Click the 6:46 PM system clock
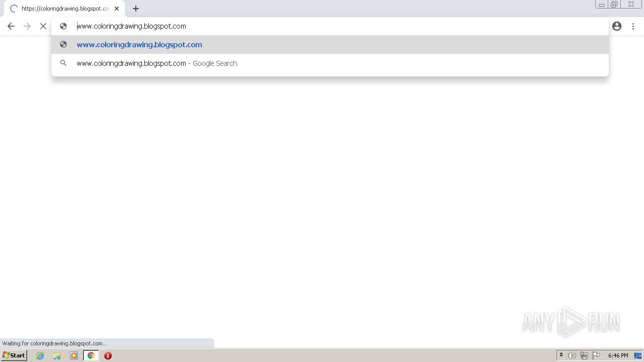Viewport: 644px width, 362px height. tap(618, 355)
